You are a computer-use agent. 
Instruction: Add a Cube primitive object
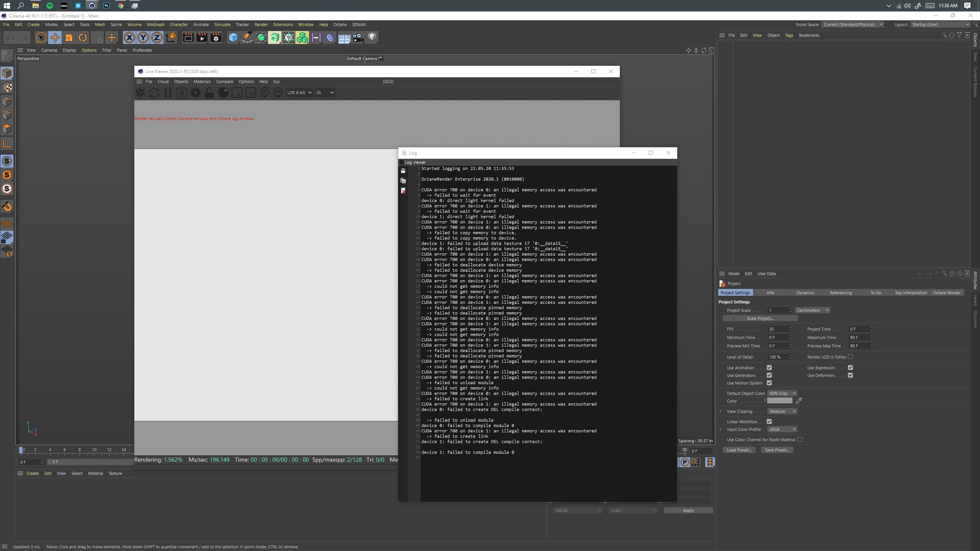point(233,37)
